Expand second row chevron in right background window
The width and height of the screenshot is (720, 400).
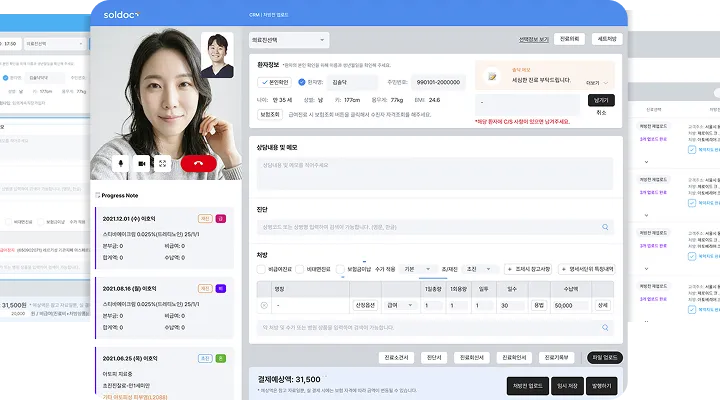647,215
